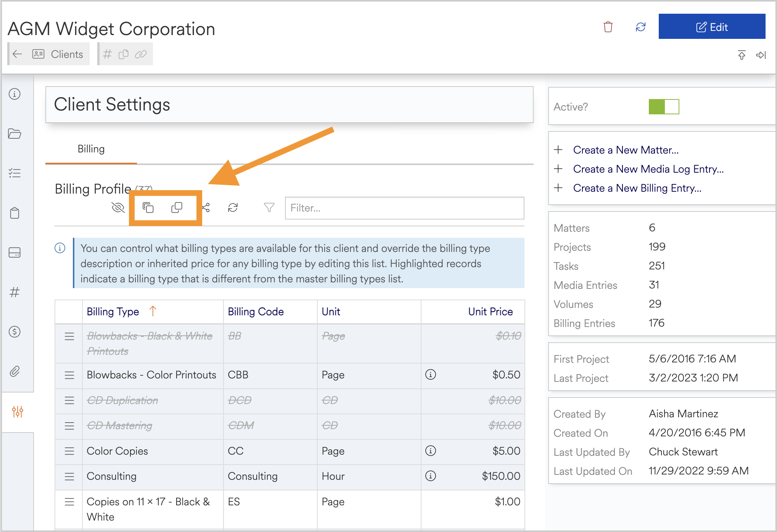Open the attachments paperclip in the sidebar
The height and width of the screenshot is (532, 777).
(x=14, y=371)
